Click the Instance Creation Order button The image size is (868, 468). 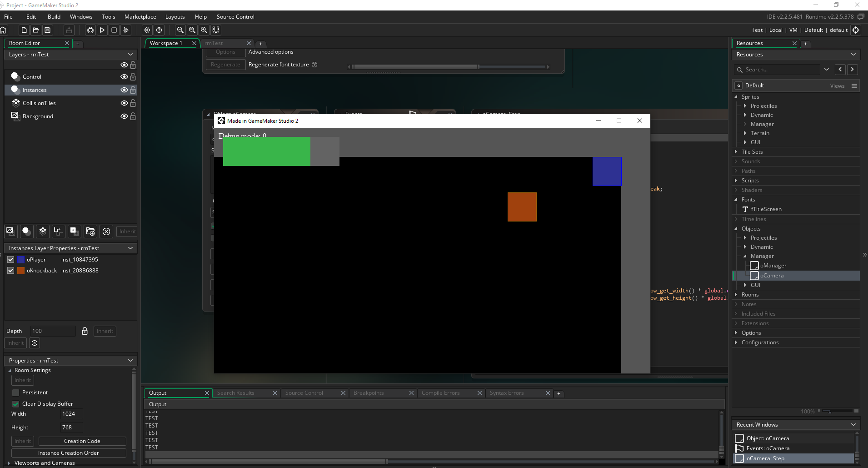coord(69,453)
